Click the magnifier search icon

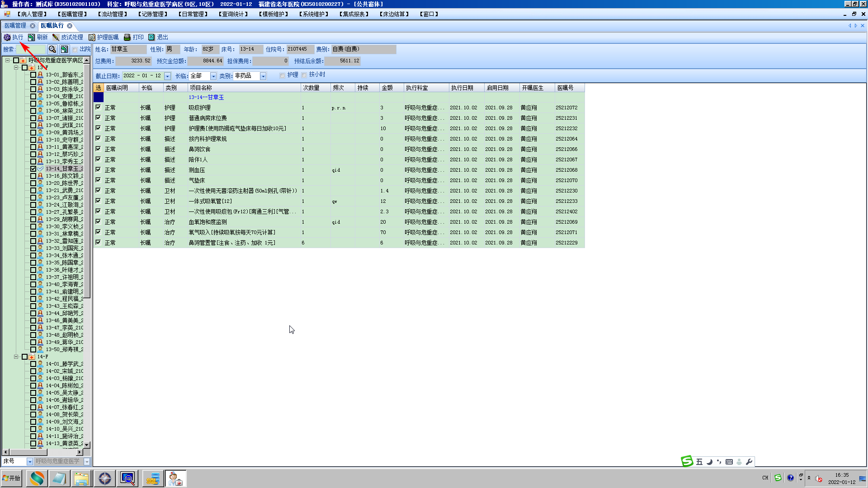coord(52,49)
